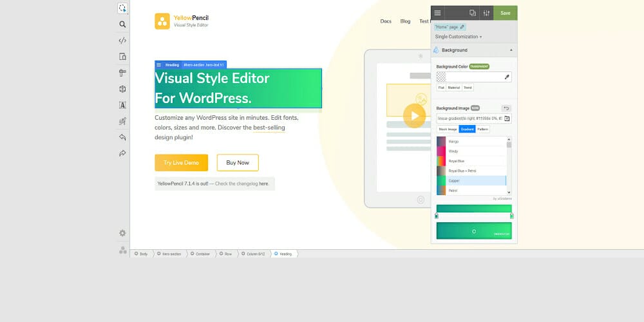The image size is (644, 322).
Task: Click the transparent Background Color swatch
Action: [x=441, y=77]
